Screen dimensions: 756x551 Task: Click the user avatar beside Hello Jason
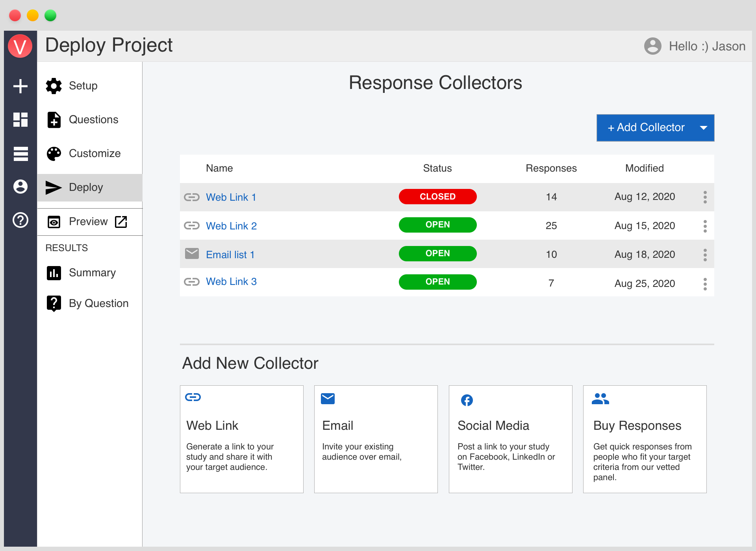pyautogui.click(x=652, y=46)
